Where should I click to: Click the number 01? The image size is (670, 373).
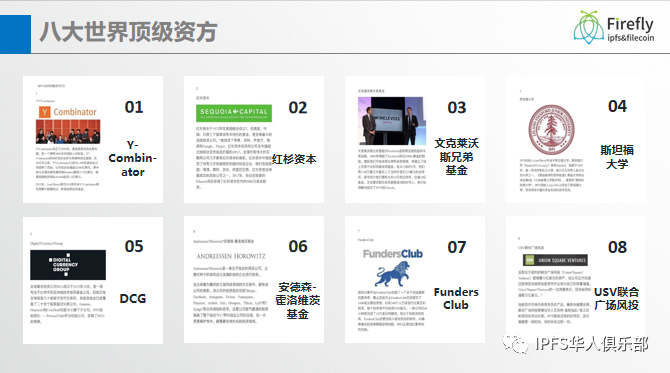(x=134, y=107)
